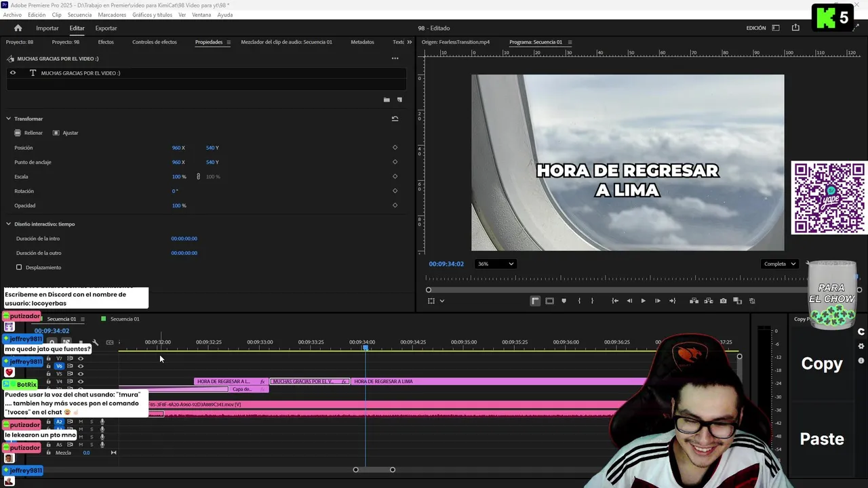Click the Rellenar align button

[28, 133]
